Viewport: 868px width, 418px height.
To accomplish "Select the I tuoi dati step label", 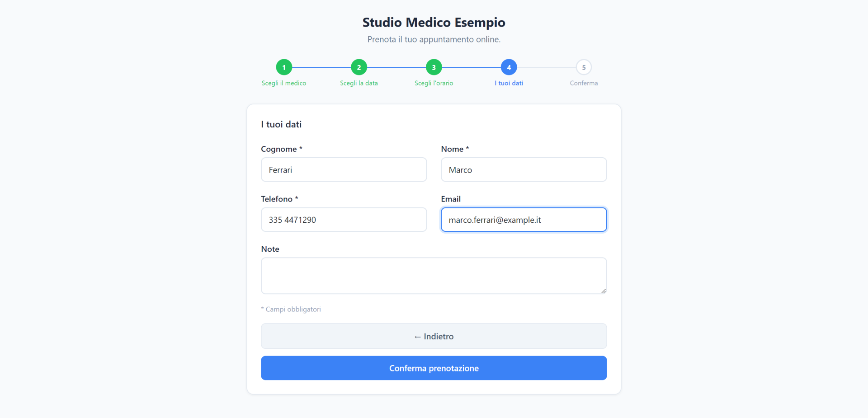I will (x=509, y=83).
